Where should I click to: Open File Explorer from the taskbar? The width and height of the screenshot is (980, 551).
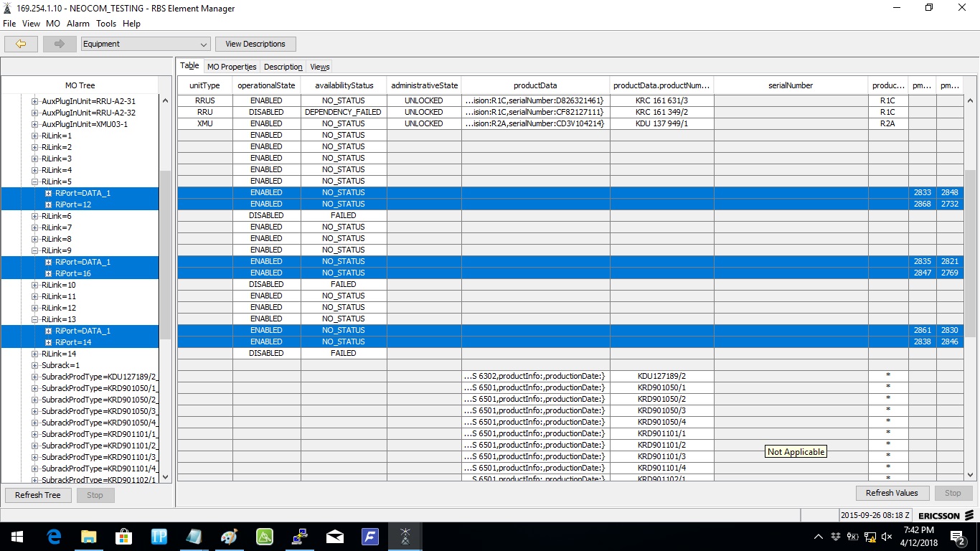tap(89, 536)
